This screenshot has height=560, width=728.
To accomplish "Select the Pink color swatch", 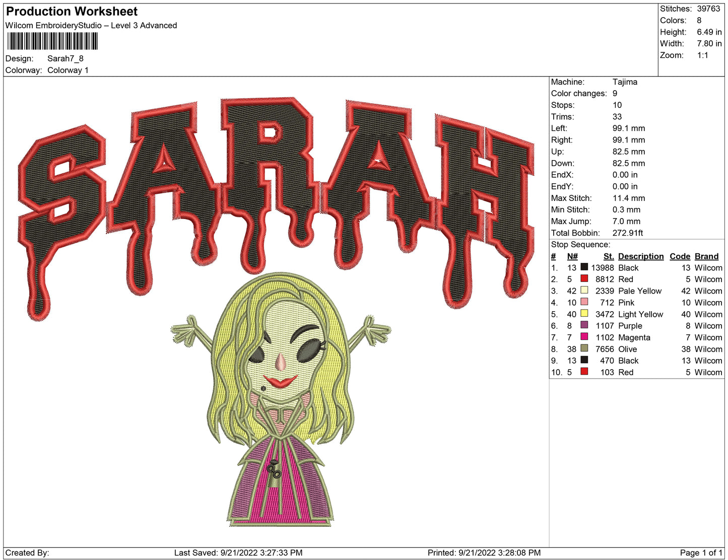I will (584, 302).
